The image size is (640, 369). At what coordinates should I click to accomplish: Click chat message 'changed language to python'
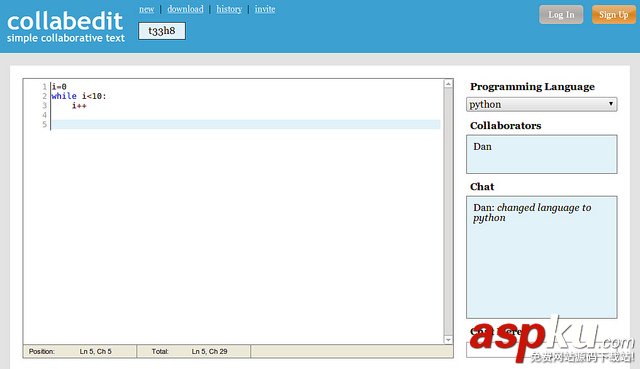(x=532, y=213)
